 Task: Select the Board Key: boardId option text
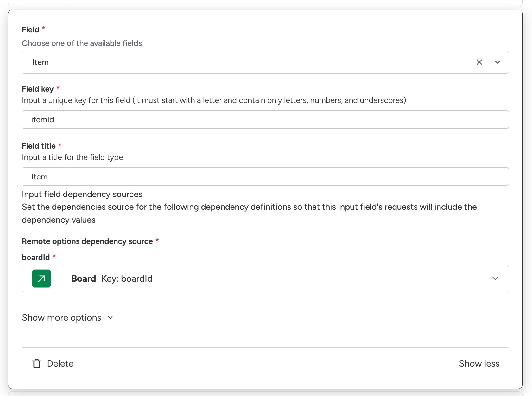(112, 279)
